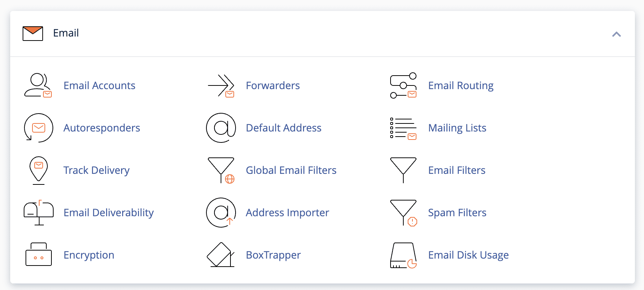Click the Email Accounts person icon
644x290 pixels.
click(38, 85)
